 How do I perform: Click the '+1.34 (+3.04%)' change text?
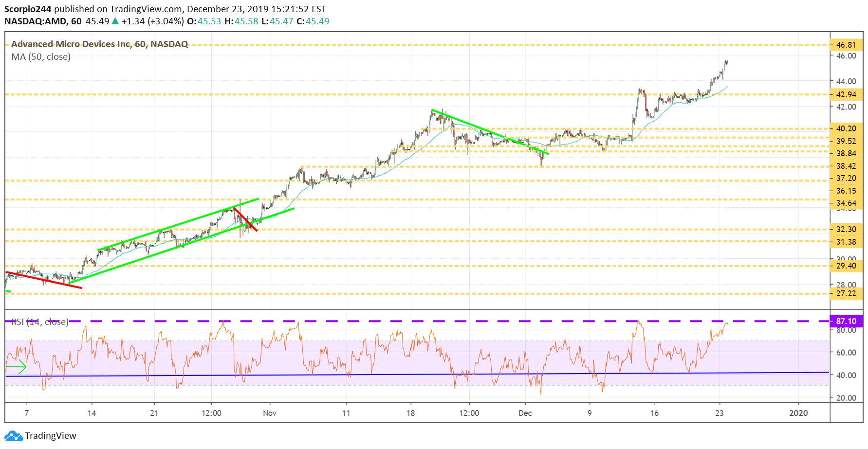pos(153,21)
